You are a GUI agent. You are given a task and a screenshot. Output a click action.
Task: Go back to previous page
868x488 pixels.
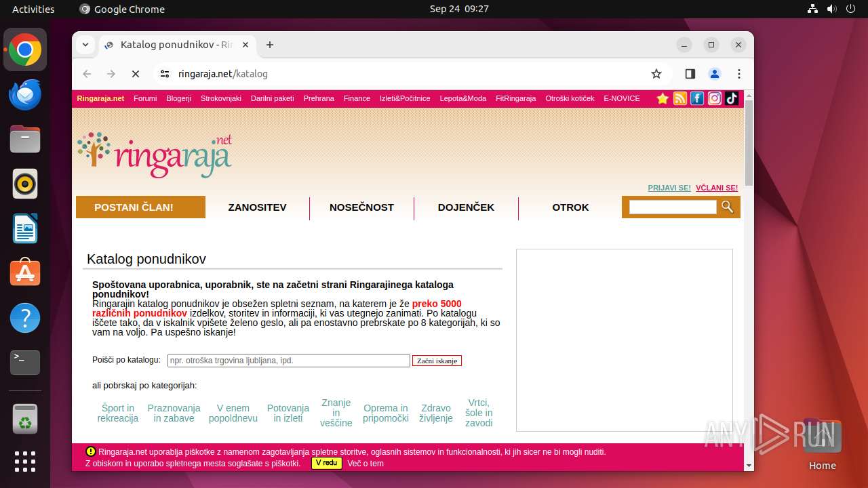(x=87, y=74)
